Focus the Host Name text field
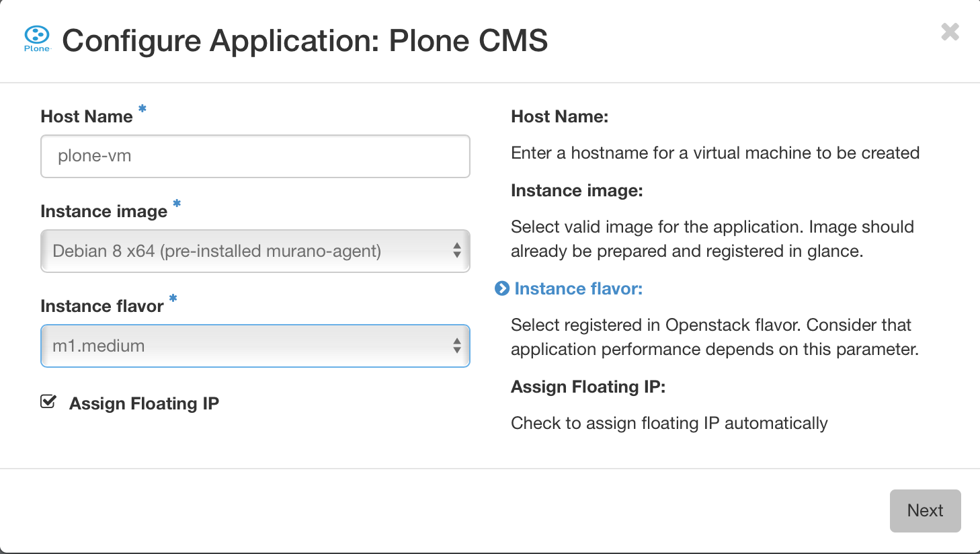The image size is (980, 554). click(255, 156)
